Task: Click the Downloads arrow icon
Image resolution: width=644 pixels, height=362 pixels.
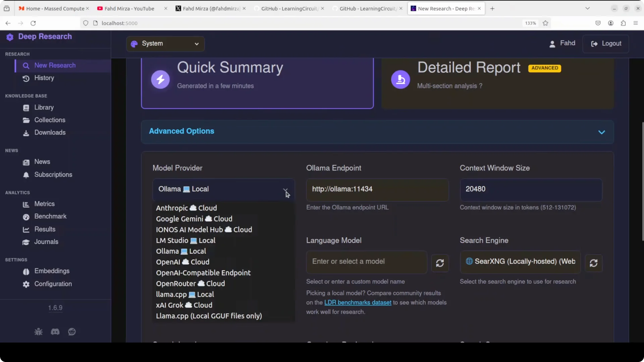Action: coord(26,133)
